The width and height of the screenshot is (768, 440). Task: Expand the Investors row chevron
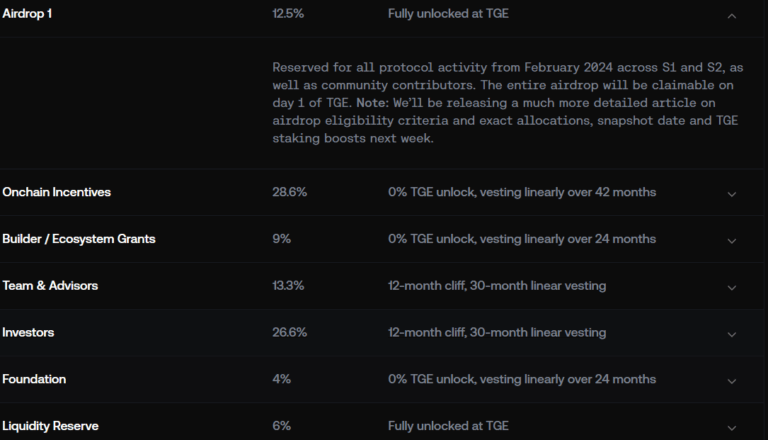[x=732, y=334]
